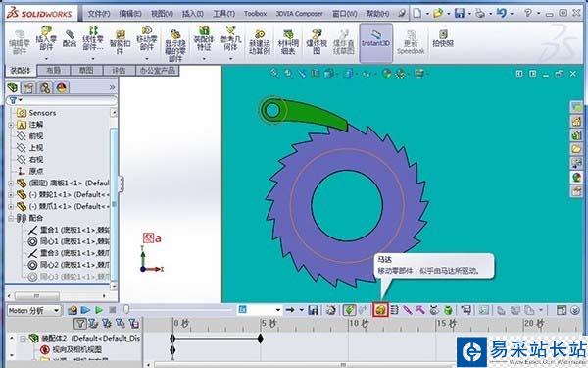Expand the 注解 annotations tree node
This screenshot has height=368, width=588.
coord(11,125)
